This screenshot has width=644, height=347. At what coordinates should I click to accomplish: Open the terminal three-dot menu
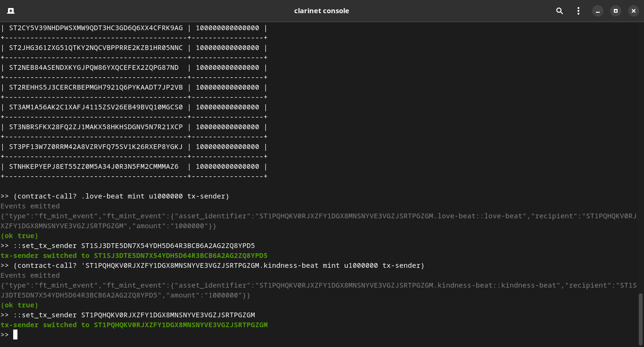578,11
